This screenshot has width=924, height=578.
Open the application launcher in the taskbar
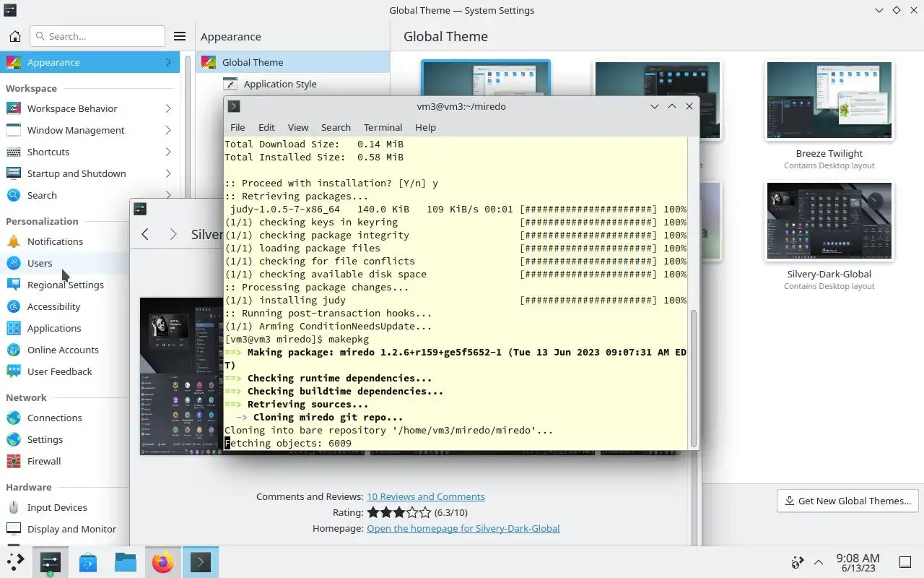tap(15, 562)
